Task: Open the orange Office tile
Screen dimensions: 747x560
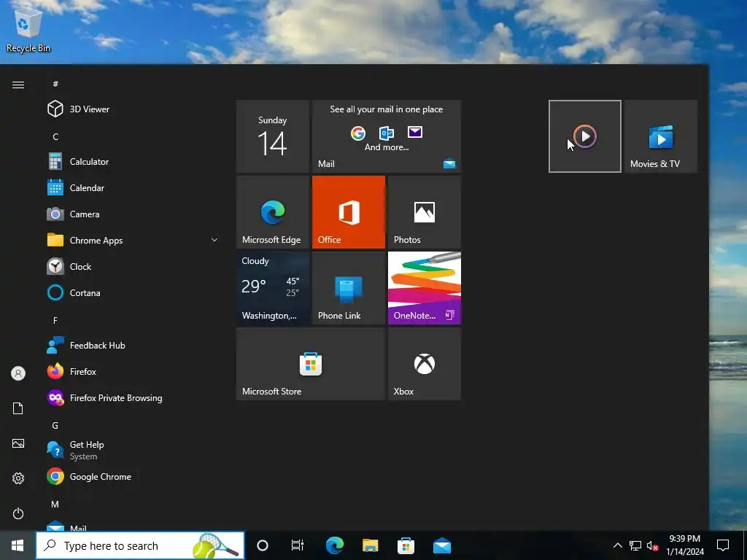Action: tap(348, 212)
